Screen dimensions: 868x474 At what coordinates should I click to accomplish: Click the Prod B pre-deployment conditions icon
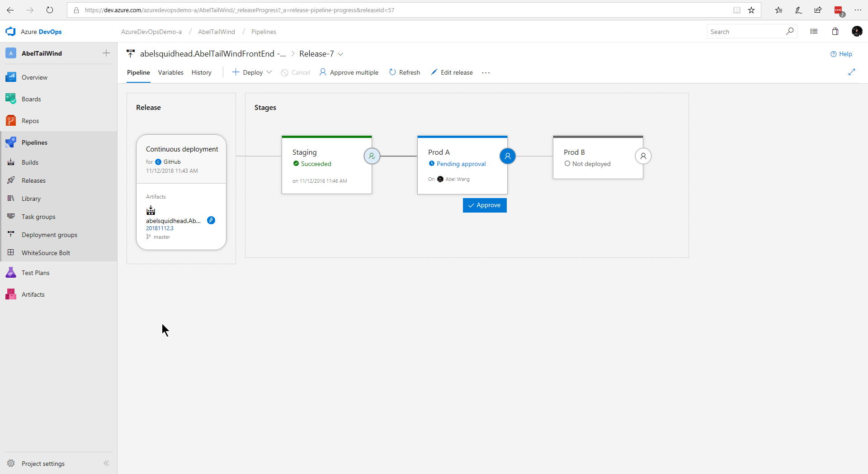[x=643, y=156]
